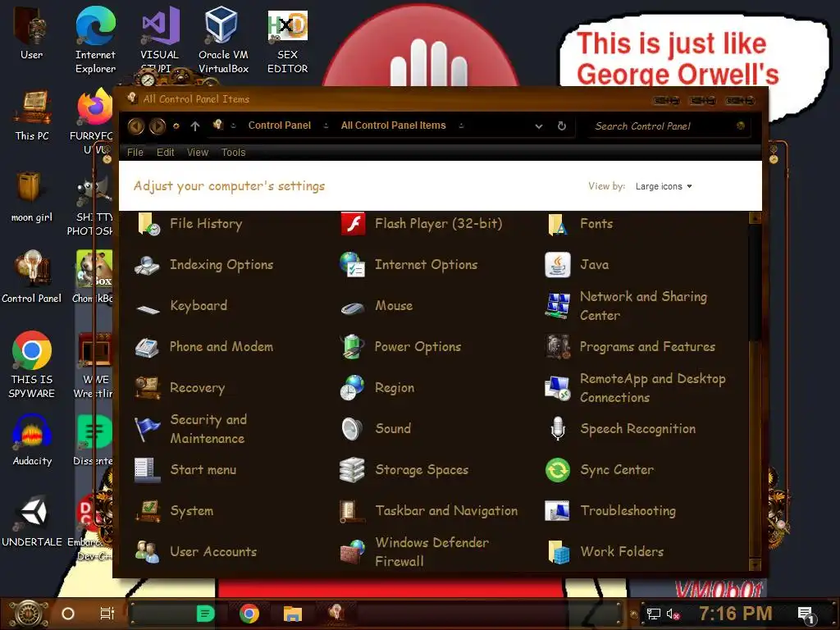Refresh the Control Panel view
The image size is (840, 630).
(x=561, y=126)
